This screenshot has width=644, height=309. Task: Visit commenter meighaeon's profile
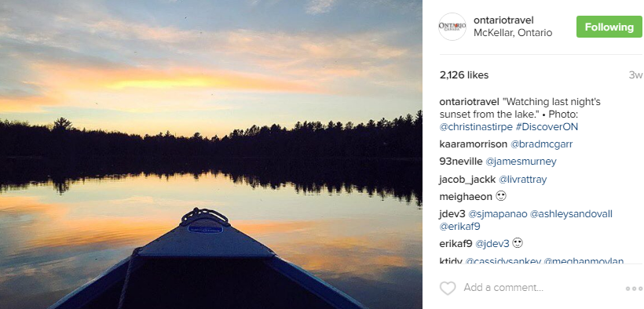(x=466, y=197)
